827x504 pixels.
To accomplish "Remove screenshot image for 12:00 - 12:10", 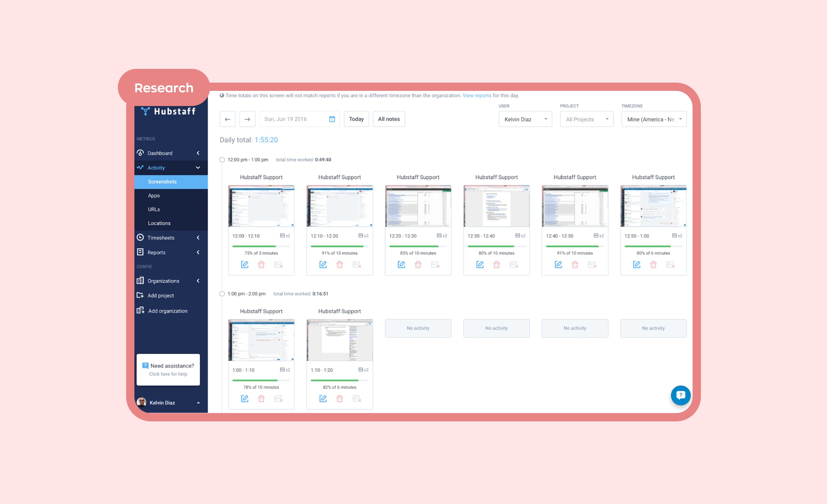I will [278, 264].
